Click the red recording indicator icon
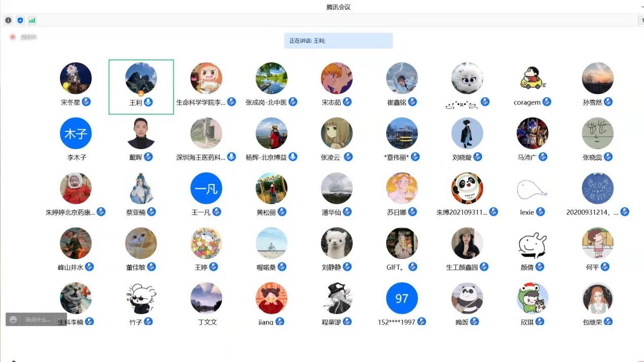Viewport: 644px width, 362px height. (13, 37)
